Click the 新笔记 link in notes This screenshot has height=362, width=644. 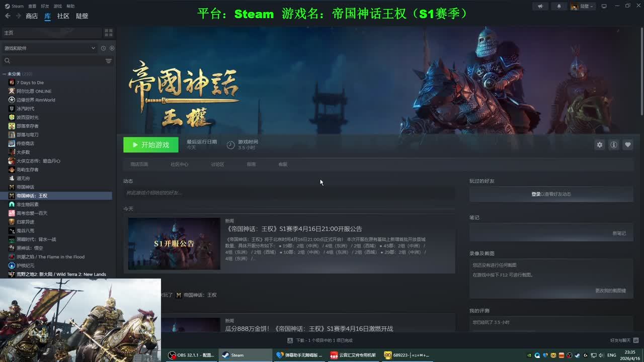coord(619,233)
